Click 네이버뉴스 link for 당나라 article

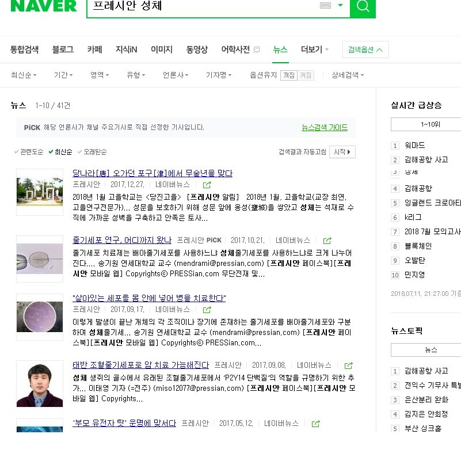pyautogui.click(x=173, y=184)
